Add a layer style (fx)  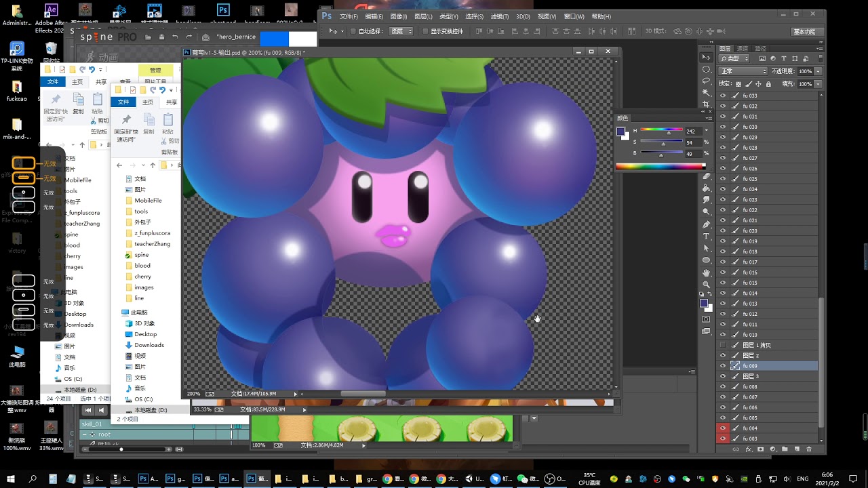pos(749,449)
